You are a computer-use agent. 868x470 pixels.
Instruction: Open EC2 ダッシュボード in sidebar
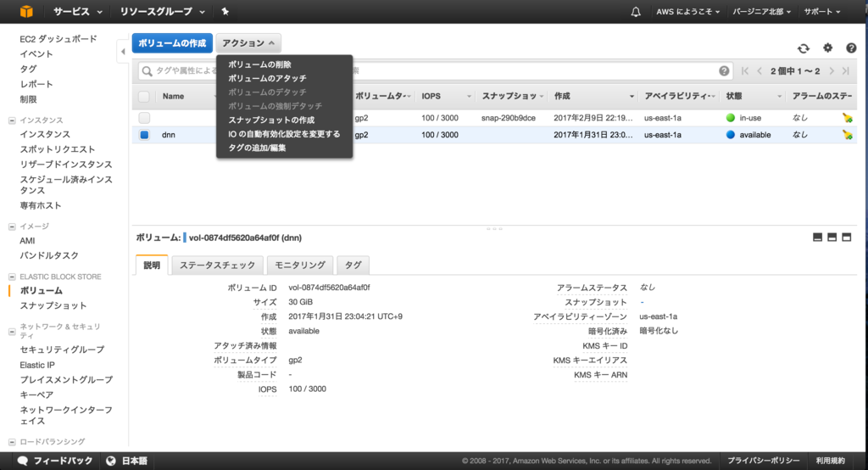pos(58,39)
